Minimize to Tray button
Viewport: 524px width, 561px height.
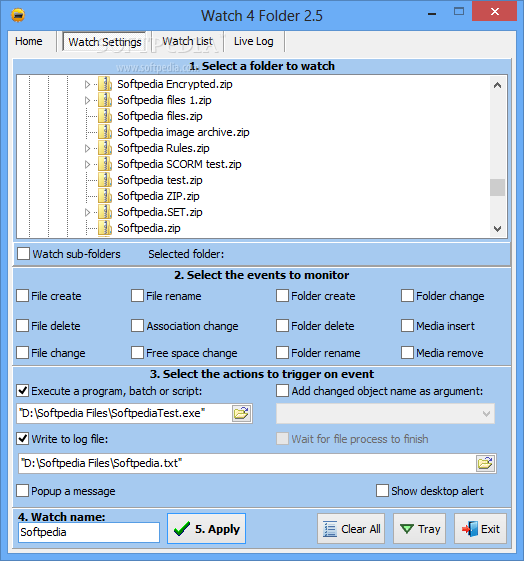(x=420, y=529)
